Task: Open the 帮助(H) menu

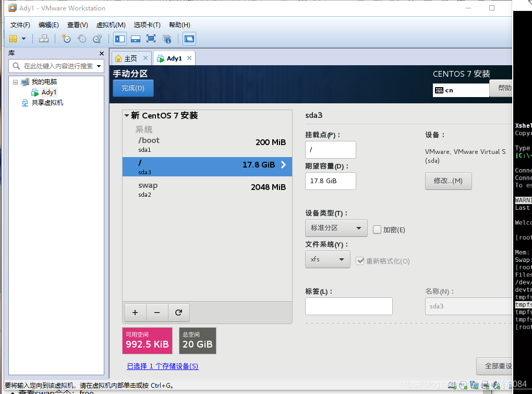Action: tap(179, 25)
